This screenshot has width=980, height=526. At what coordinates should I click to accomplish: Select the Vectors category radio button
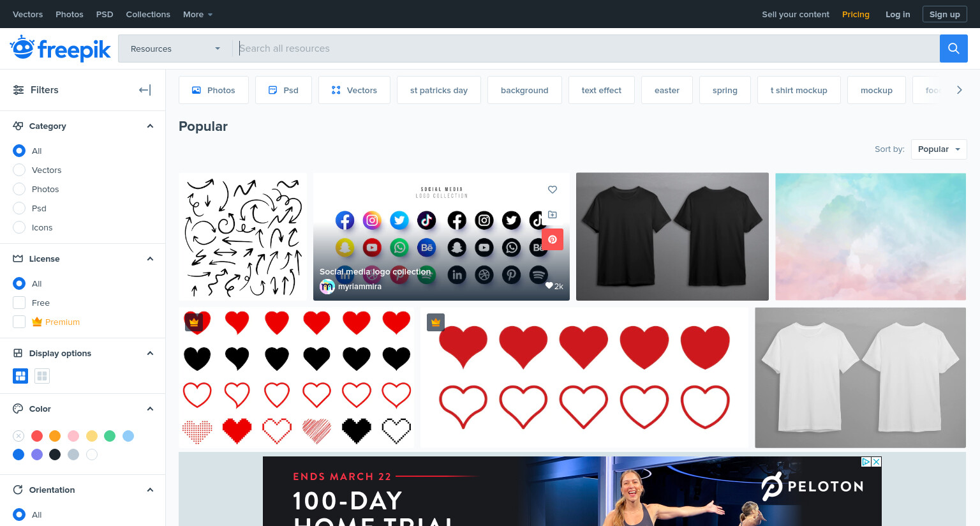(19, 170)
